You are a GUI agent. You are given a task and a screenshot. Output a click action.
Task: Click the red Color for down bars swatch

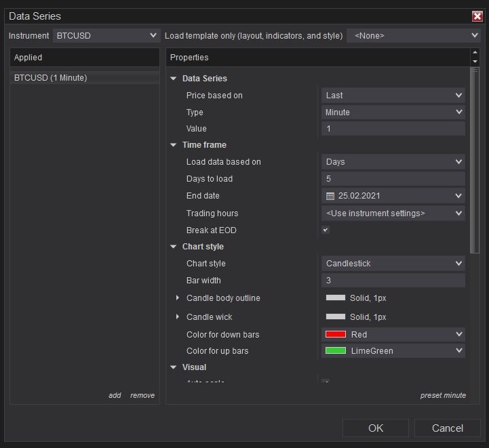(x=336, y=334)
